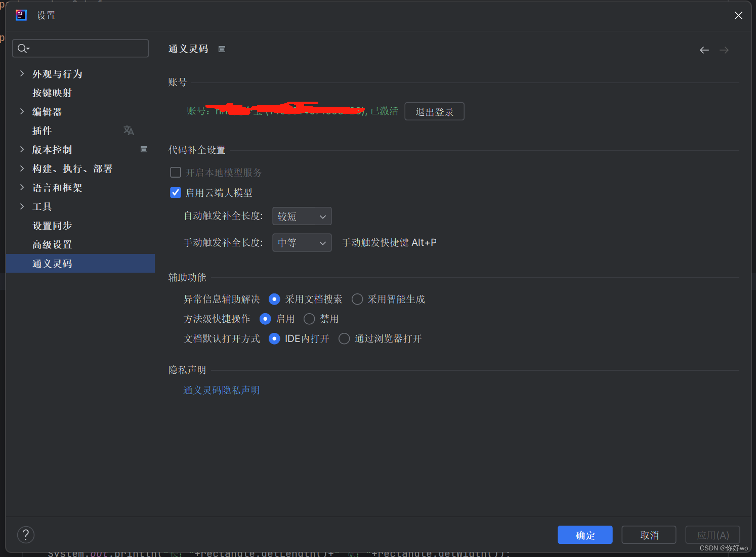Open the 自动触发补全长度 dropdown

click(x=302, y=216)
